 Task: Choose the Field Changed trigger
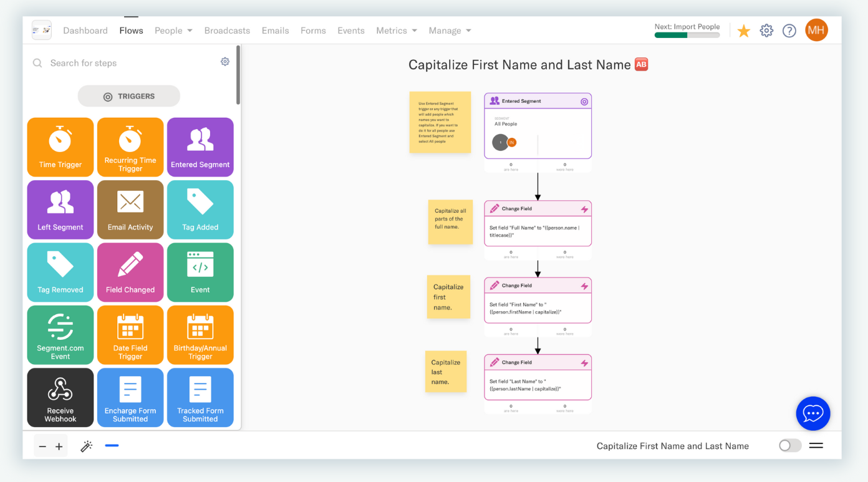click(130, 272)
